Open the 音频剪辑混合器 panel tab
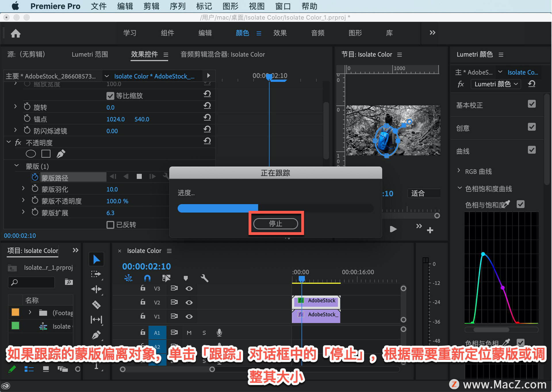 point(223,54)
